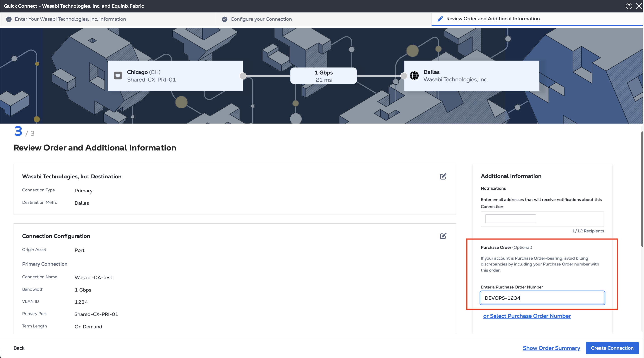The image size is (644, 358).
Task: Click the 'Purchase Order (Optional)' label
Action: click(x=506, y=247)
